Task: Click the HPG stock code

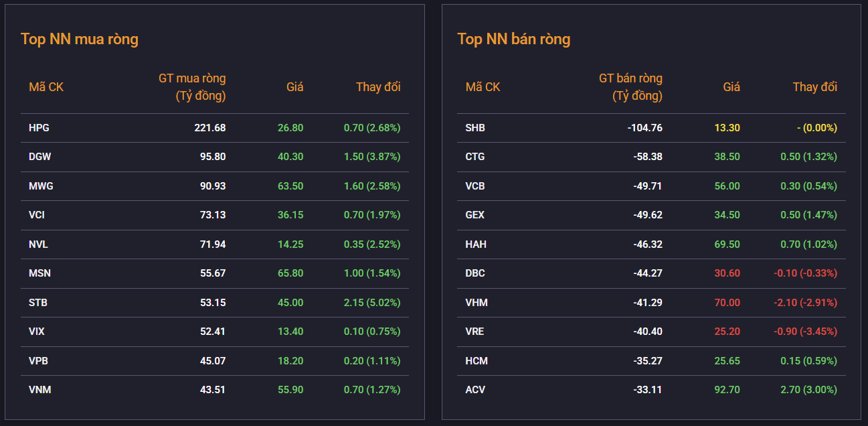Action: point(39,128)
